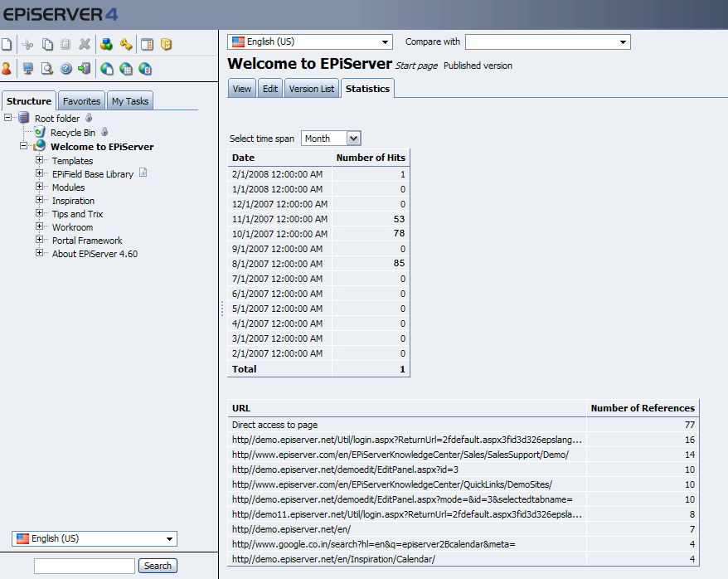Click the globe with checklist icon

[146, 69]
